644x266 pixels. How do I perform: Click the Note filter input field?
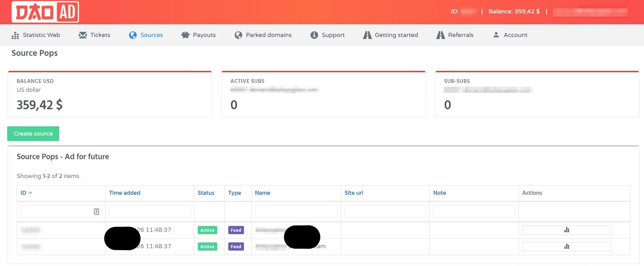[x=474, y=212]
